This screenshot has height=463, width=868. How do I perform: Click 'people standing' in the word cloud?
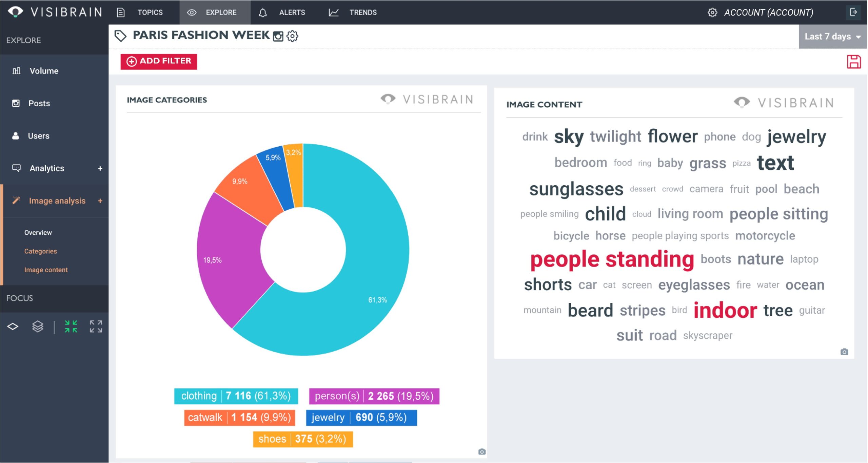(612, 260)
